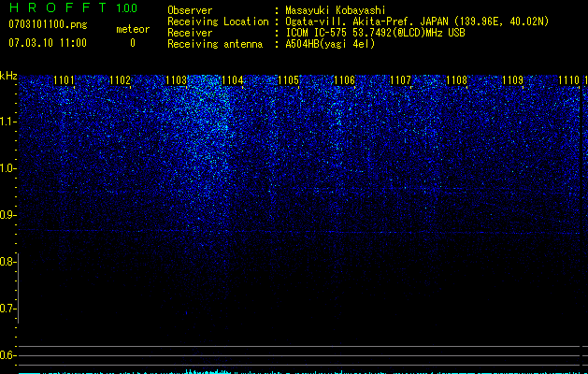Click the Receiving antenna label

[x=215, y=44]
